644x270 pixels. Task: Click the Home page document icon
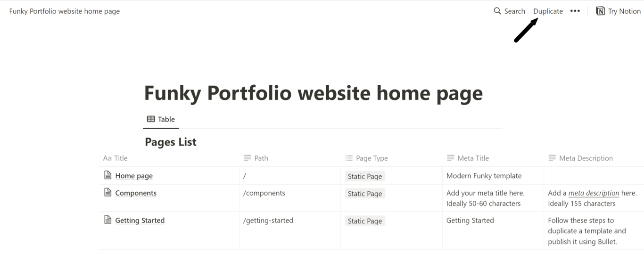(108, 175)
